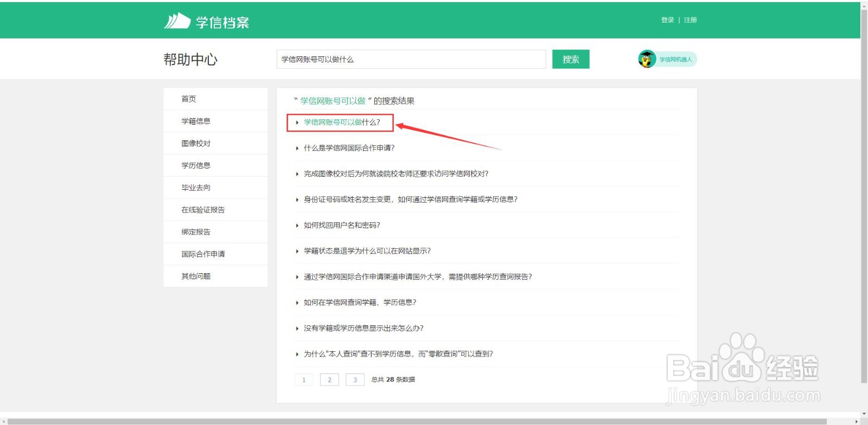The image size is (868, 425).
Task: Go to results page 3
Action: [x=355, y=379]
